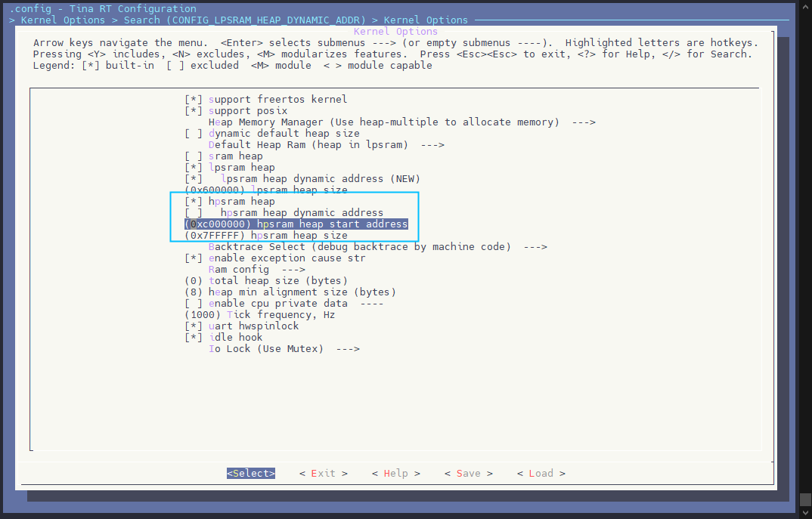The image size is (812, 519).
Task: Enable the sram heap checkbox
Action: click(194, 156)
